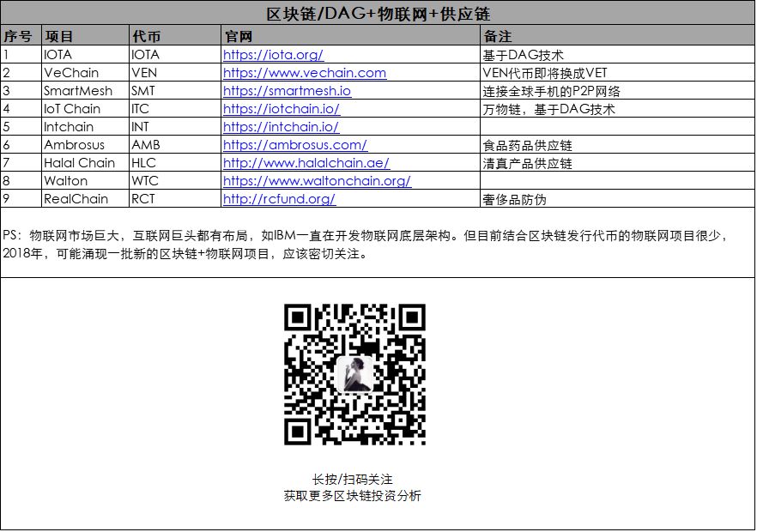Open the https://ambrosus.com/ website link
The height and width of the screenshot is (532, 757).
294,145
